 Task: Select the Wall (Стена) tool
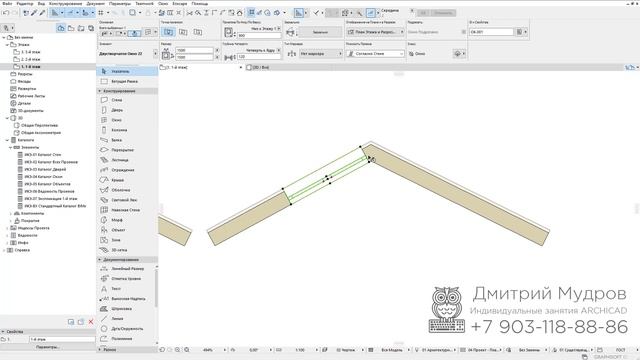pyautogui.click(x=127, y=100)
